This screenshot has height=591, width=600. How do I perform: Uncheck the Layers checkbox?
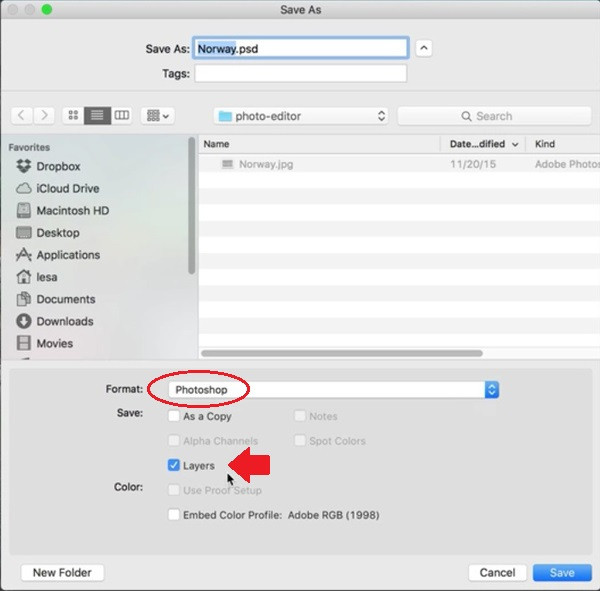click(x=174, y=465)
